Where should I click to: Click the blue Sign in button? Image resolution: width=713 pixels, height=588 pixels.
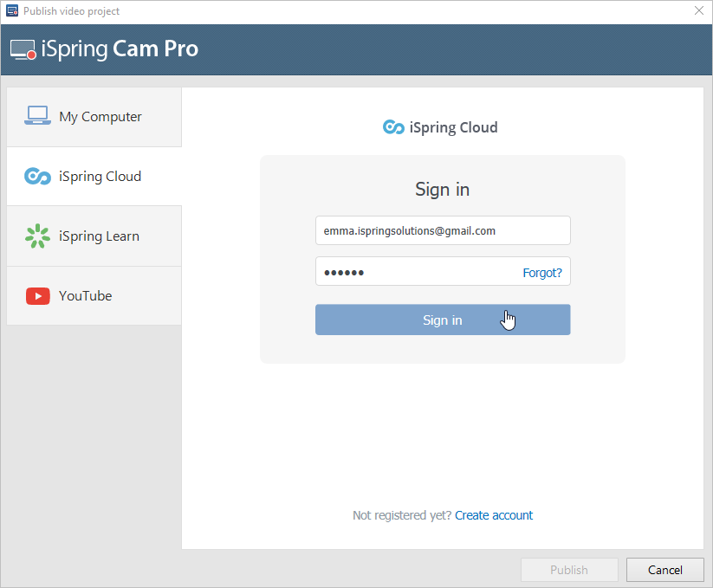point(443,320)
